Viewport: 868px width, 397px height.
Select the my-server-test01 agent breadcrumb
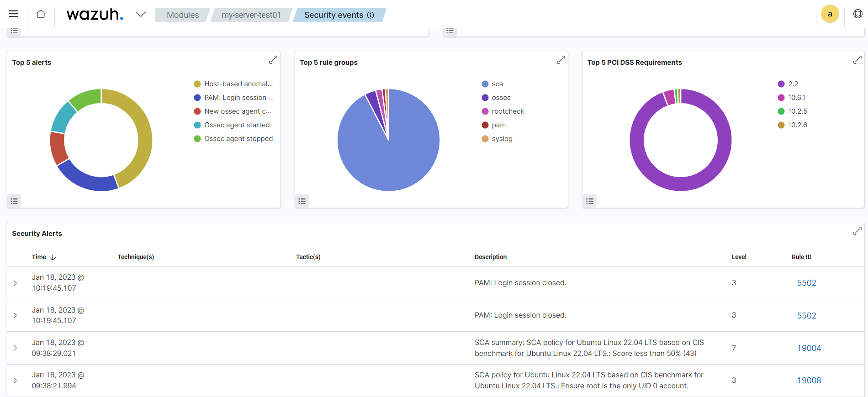[x=251, y=15]
